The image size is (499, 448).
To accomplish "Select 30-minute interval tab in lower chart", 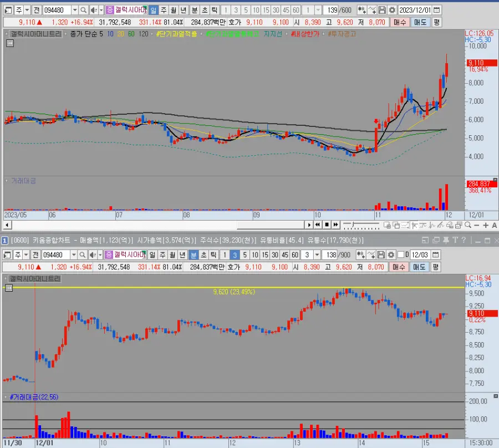I will pyautogui.click(x=275, y=255).
